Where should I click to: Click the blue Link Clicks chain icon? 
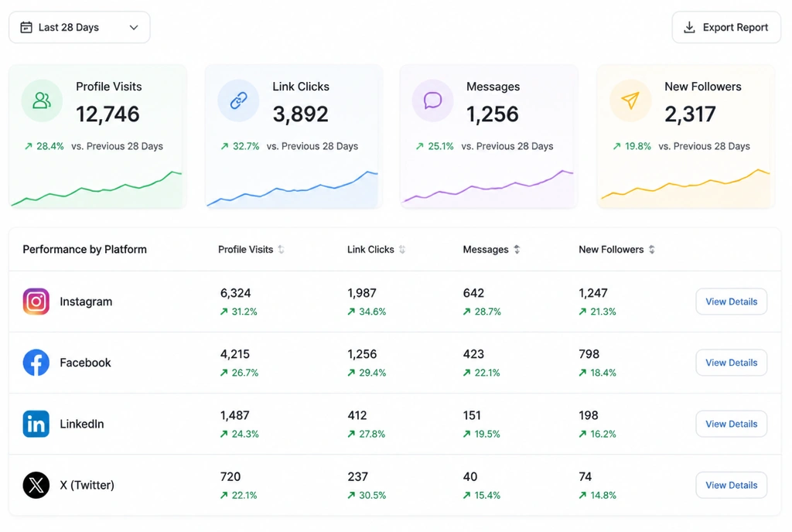tap(238, 101)
